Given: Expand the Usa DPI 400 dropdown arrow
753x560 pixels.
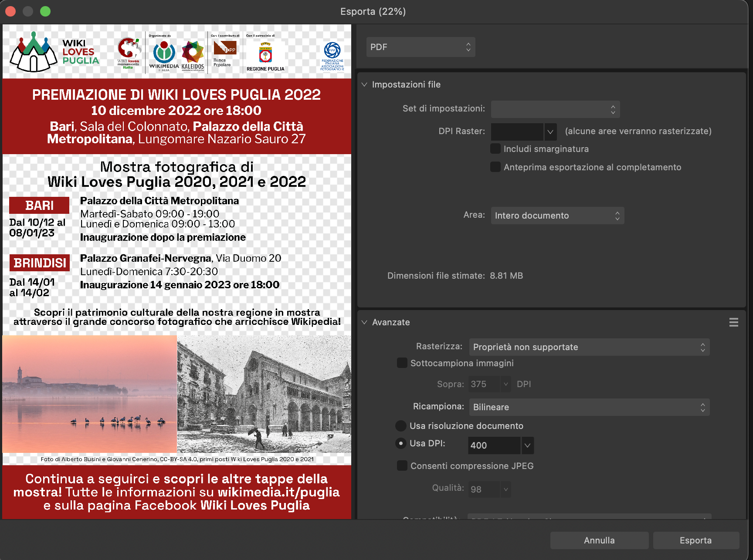Looking at the screenshot, I should 527,445.
